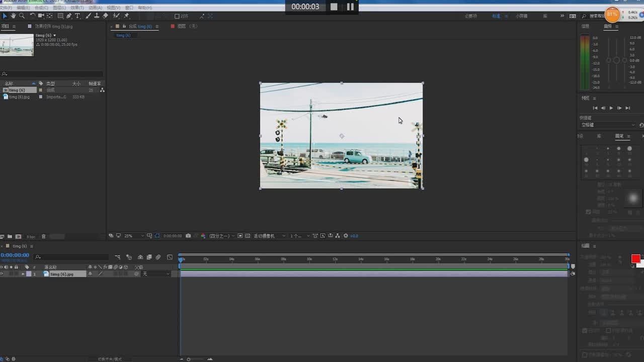Select the Pan Behind anchor point tool

click(x=50, y=16)
